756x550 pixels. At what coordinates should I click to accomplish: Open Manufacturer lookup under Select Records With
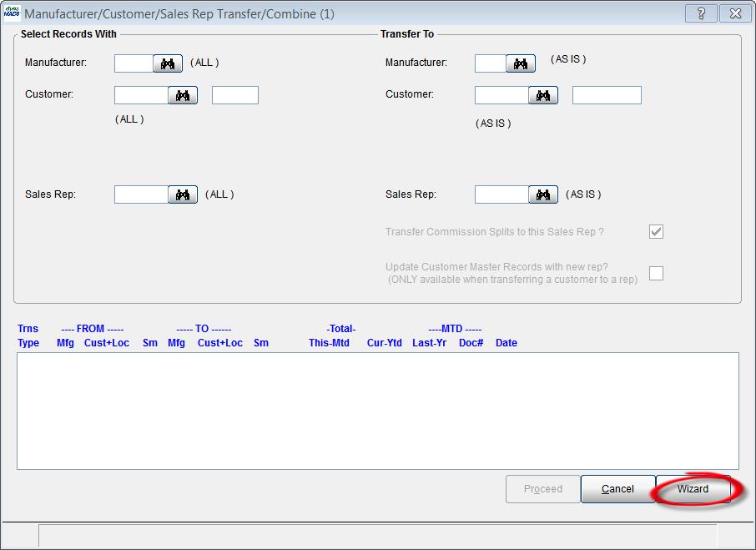pos(168,63)
